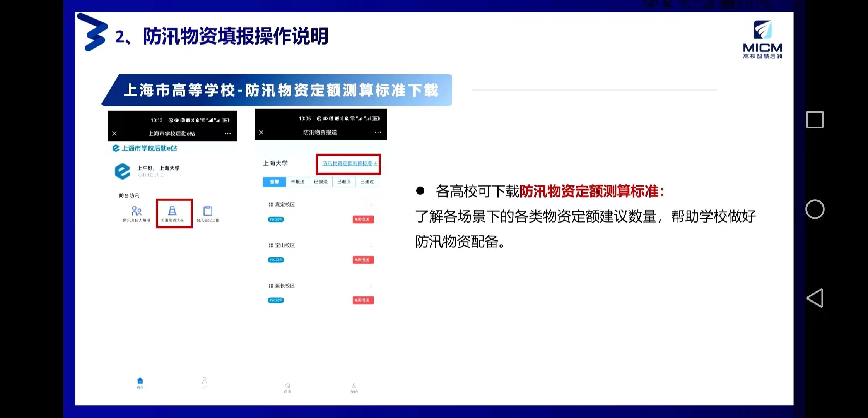Select the 已退回 filter tab
This screenshot has height=418, width=868.
tap(344, 182)
